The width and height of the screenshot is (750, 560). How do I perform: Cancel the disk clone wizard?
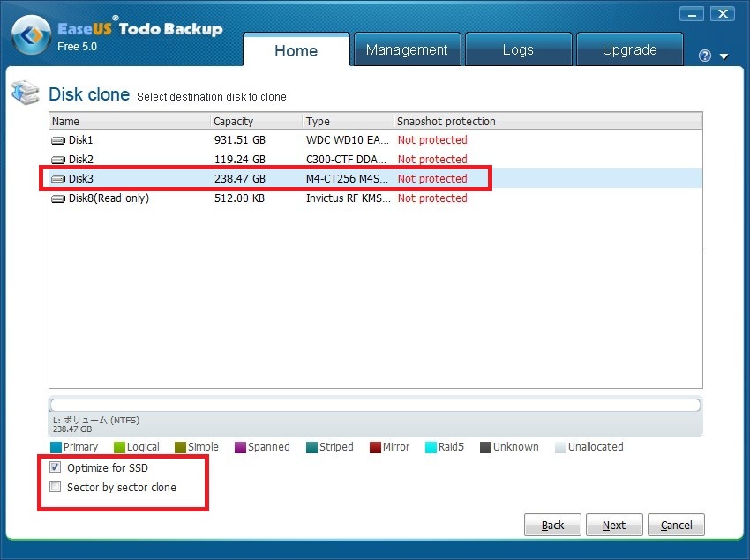[676, 525]
